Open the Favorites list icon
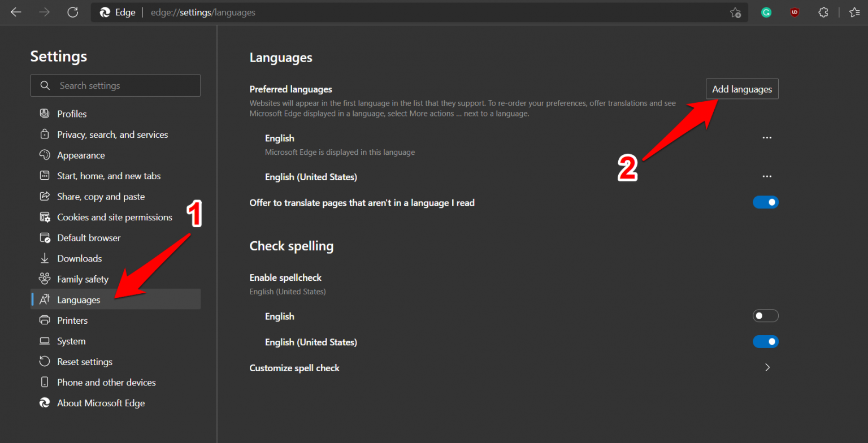The height and width of the screenshot is (443, 868). coord(854,12)
